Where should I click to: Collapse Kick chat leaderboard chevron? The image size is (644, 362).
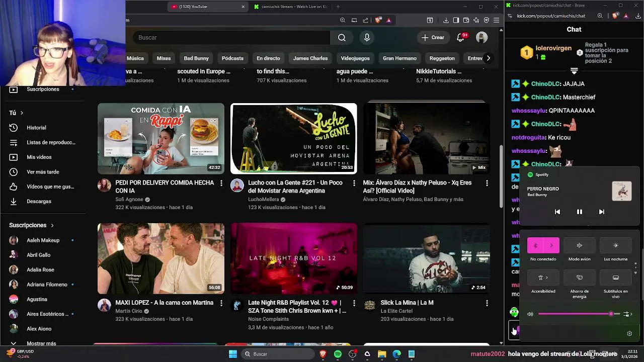(x=574, y=71)
